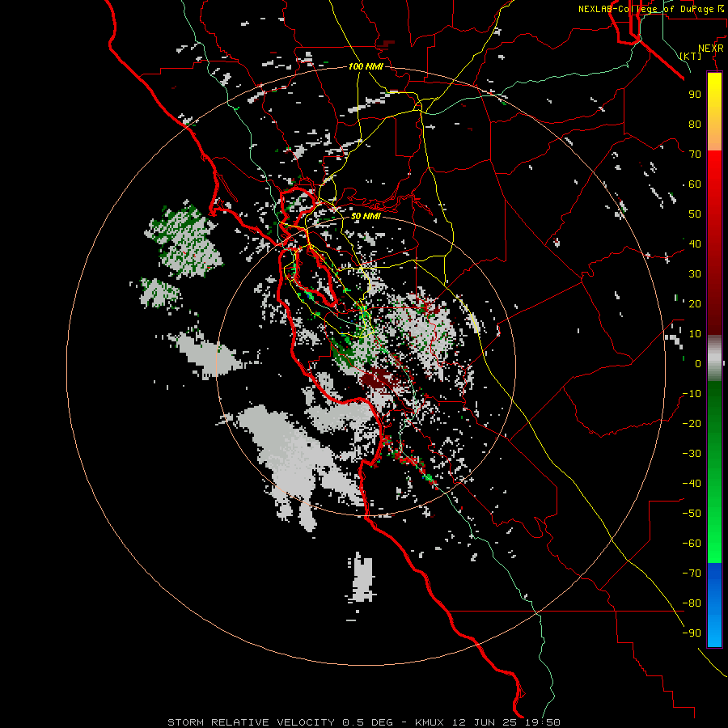Click the 60 value on the velocity scale
Screen dimensions: 728x728
coord(695,184)
